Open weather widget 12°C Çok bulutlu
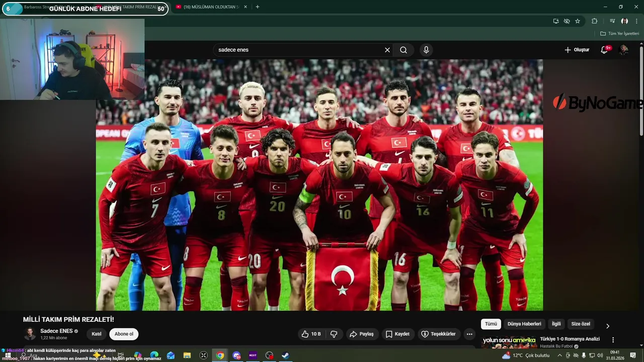The height and width of the screenshot is (362, 644). pyautogui.click(x=525, y=355)
